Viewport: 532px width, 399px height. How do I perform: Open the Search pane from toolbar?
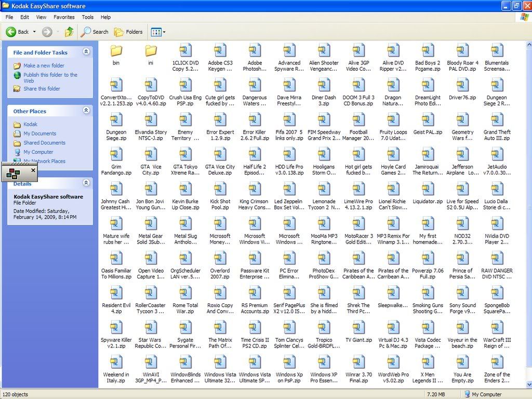(x=95, y=32)
